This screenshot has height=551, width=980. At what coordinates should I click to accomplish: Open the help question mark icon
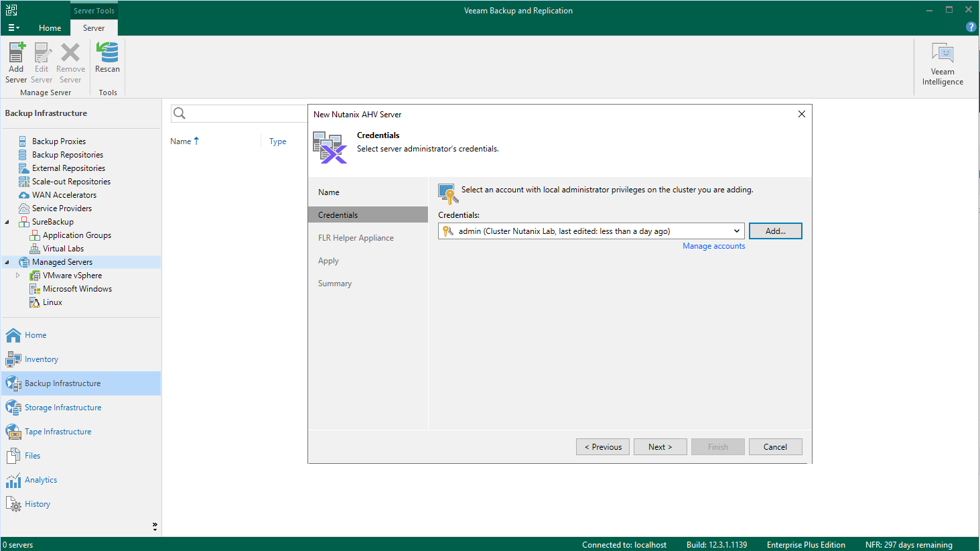(x=971, y=27)
